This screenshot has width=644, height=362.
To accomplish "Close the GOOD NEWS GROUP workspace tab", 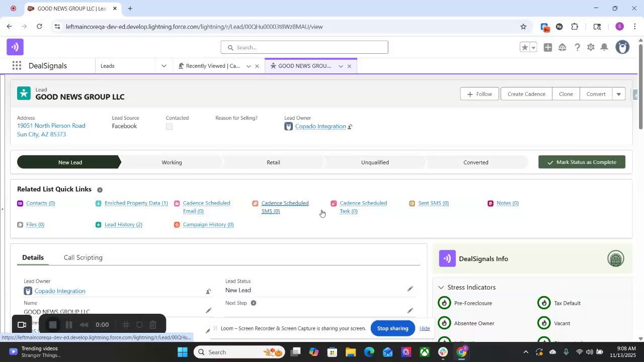I will [349, 66].
